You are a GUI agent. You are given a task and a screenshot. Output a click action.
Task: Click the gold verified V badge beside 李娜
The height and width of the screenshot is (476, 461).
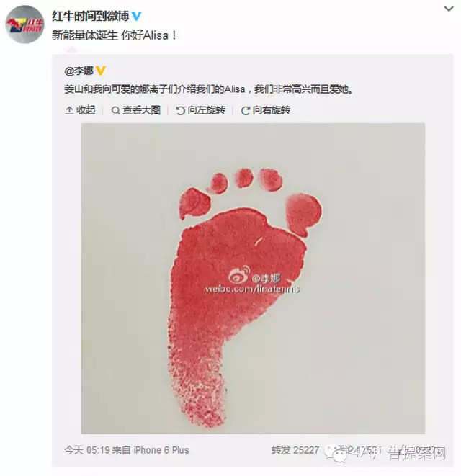[x=101, y=71]
